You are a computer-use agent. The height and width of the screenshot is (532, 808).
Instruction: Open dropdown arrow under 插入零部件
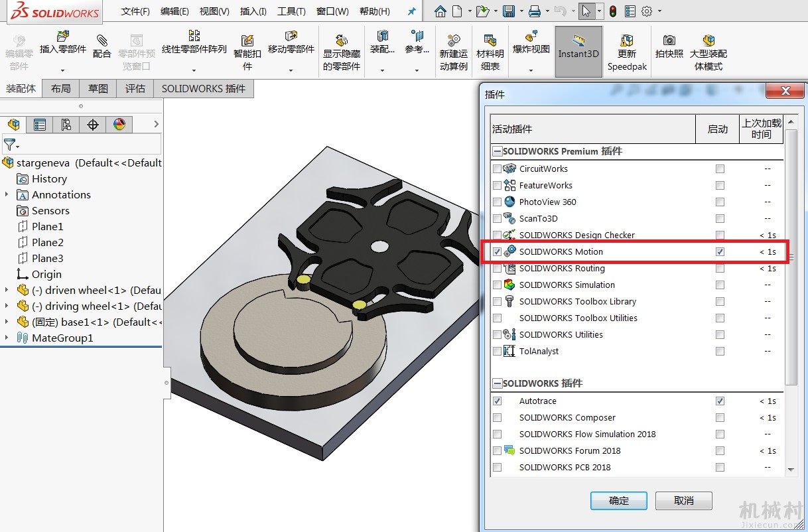[62, 70]
